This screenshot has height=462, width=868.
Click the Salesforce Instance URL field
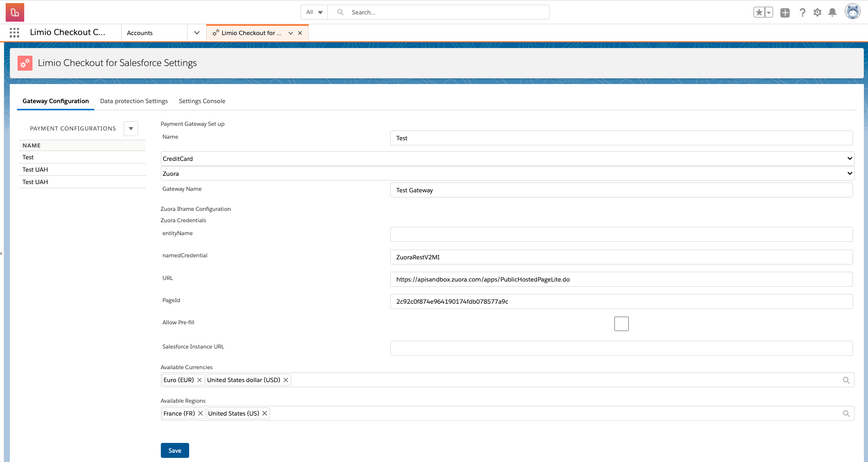pyautogui.click(x=621, y=349)
